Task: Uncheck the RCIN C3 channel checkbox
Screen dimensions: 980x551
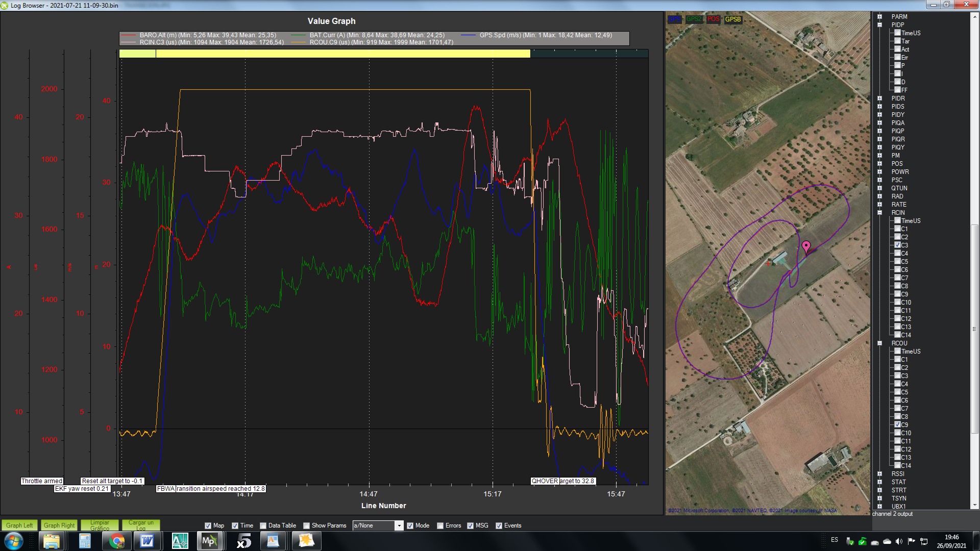Action: [898, 245]
